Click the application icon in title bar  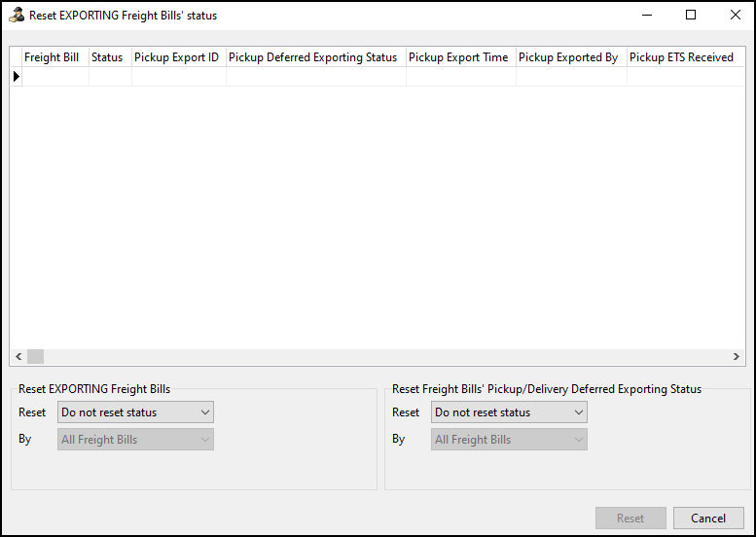(16, 16)
